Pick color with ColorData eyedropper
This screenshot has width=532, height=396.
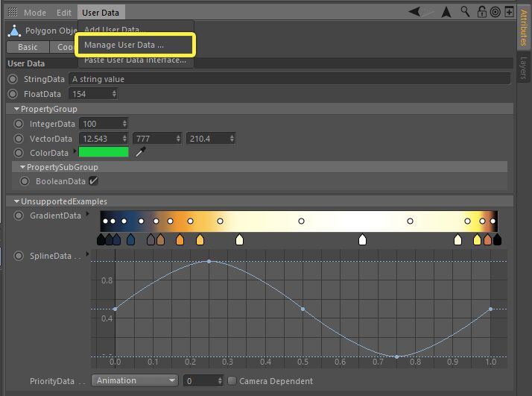[x=139, y=152]
